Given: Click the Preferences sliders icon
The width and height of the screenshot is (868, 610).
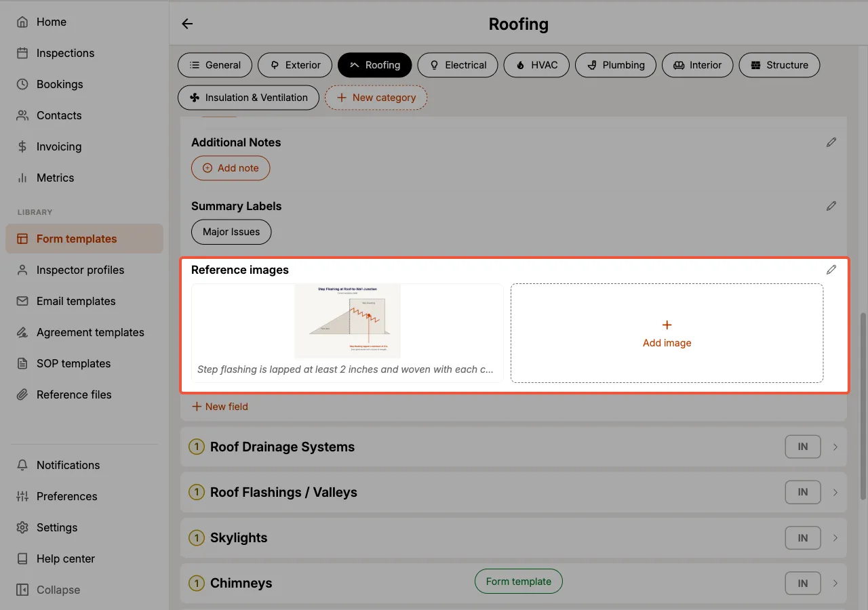Looking at the screenshot, I should pos(22,496).
